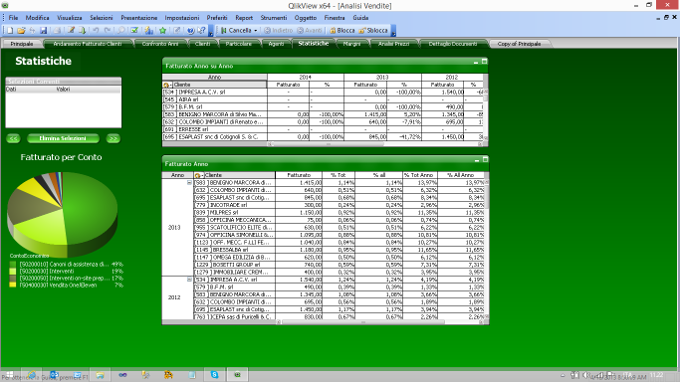Save the document with the floppy icon
The width and height of the screenshot is (680, 382).
[43, 30]
